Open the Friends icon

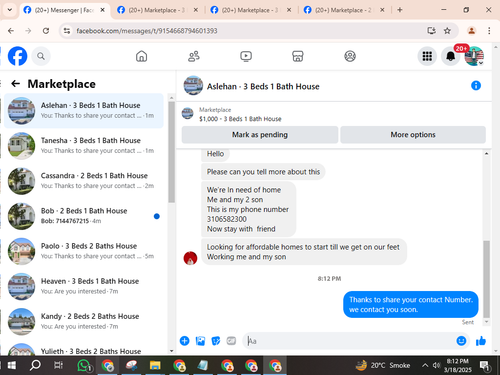[194, 56]
